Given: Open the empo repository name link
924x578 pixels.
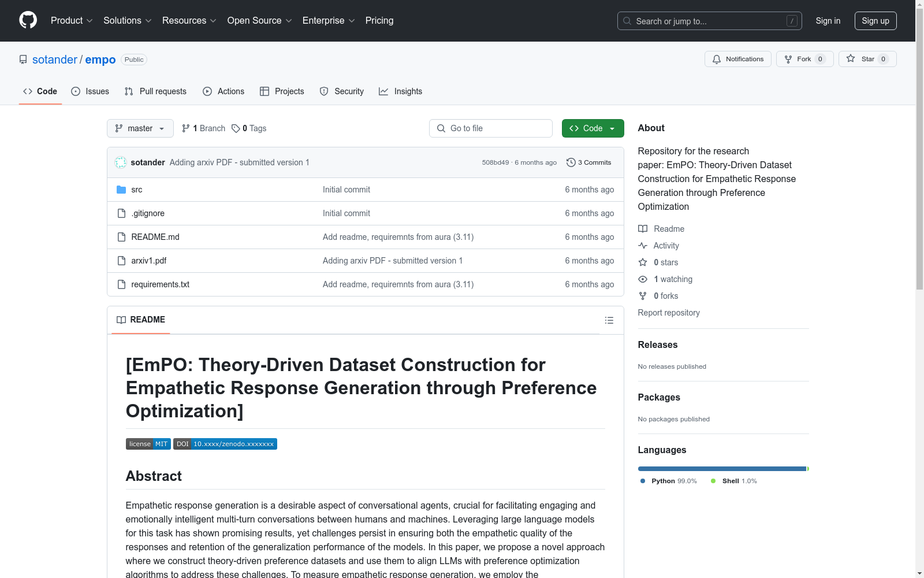Looking at the screenshot, I should pos(100,60).
